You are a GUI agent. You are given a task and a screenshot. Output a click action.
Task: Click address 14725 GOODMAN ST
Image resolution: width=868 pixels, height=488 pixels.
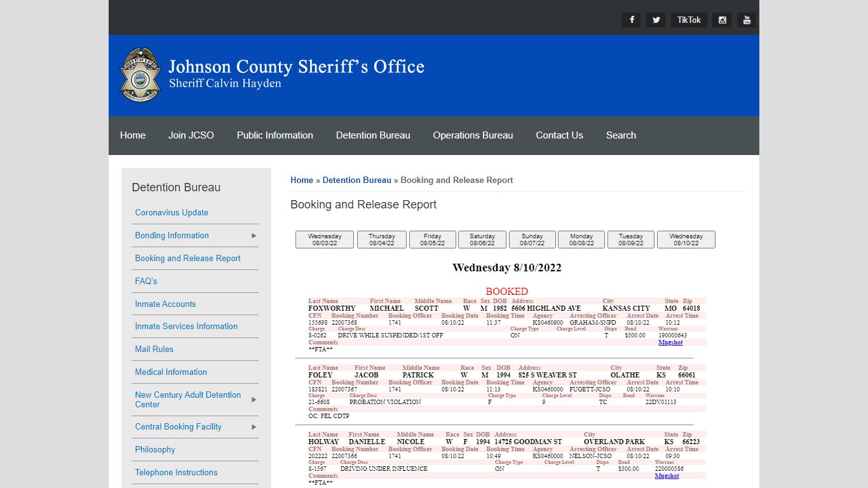(528, 442)
